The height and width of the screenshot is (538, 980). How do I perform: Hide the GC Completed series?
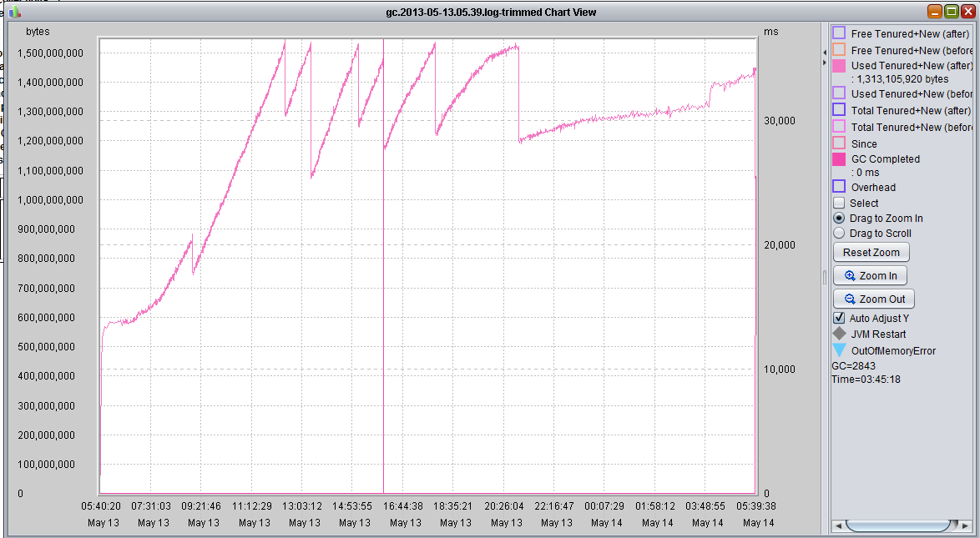pyautogui.click(x=839, y=158)
